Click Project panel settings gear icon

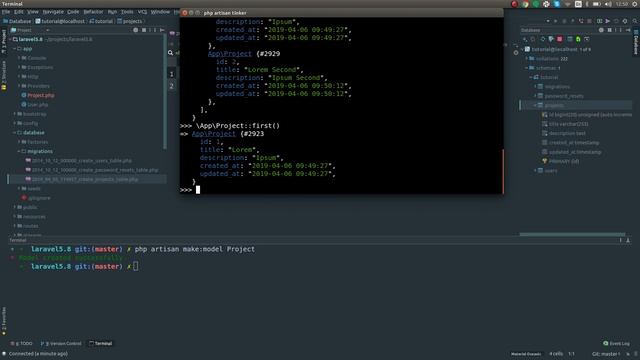coord(136,30)
